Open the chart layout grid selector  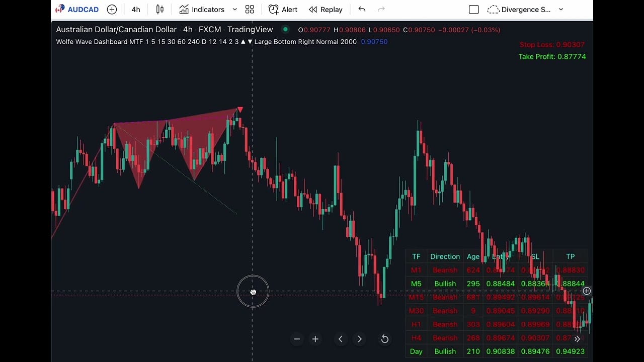[x=250, y=9]
